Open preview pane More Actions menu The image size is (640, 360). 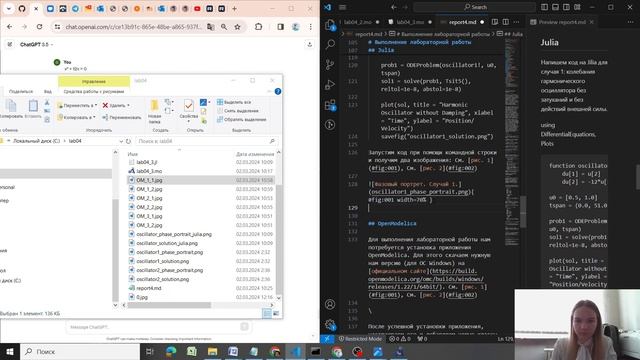pos(630,22)
